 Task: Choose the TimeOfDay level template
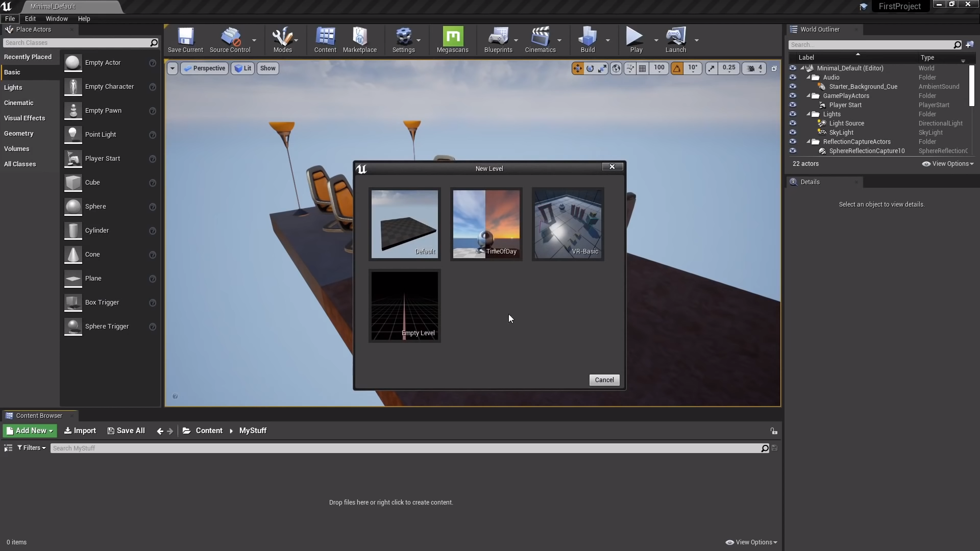(x=486, y=224)
